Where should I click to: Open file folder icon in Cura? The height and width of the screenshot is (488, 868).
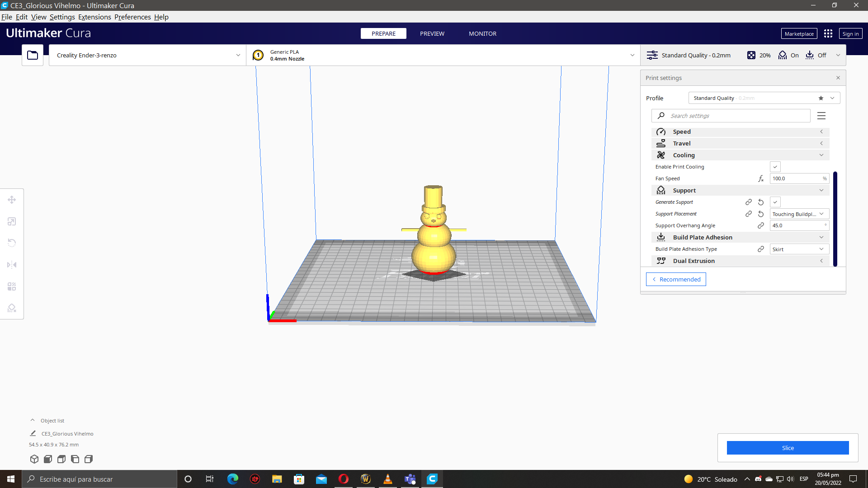[33, 55]
